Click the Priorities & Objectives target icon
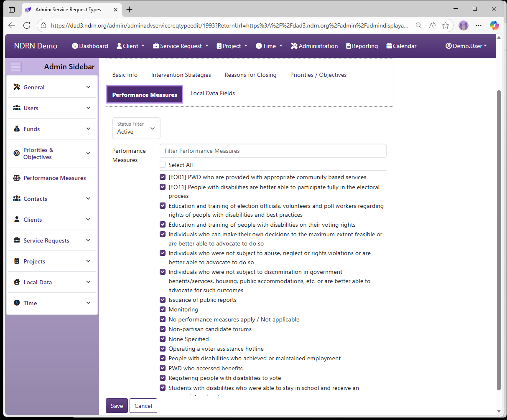The image size is (507, 420). click(x=17, y=153)
